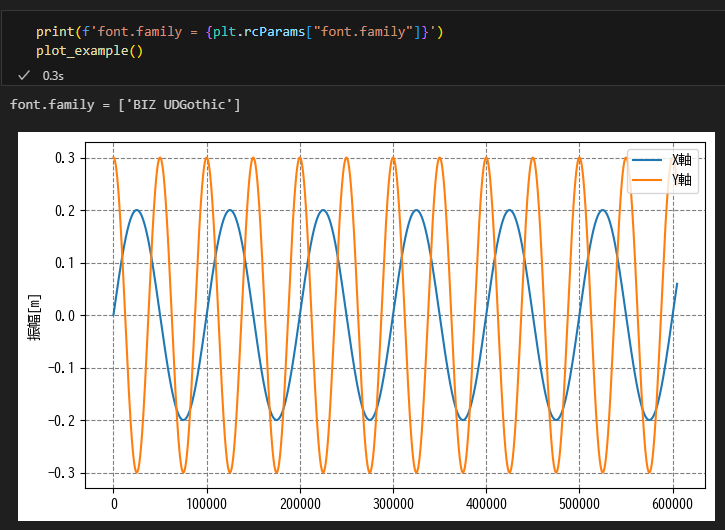Click the 0.3 y-axis tick label
The width and height of the screenshot is (725, 530).
pos(65,158)
